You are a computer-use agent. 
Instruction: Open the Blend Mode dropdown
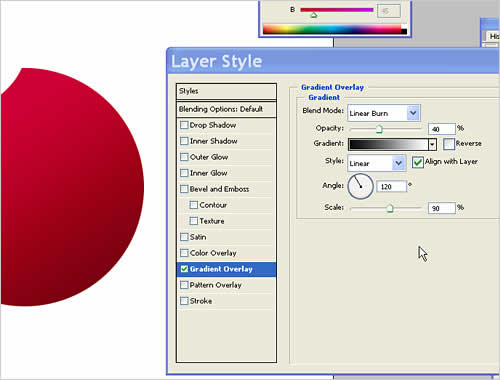384,113
